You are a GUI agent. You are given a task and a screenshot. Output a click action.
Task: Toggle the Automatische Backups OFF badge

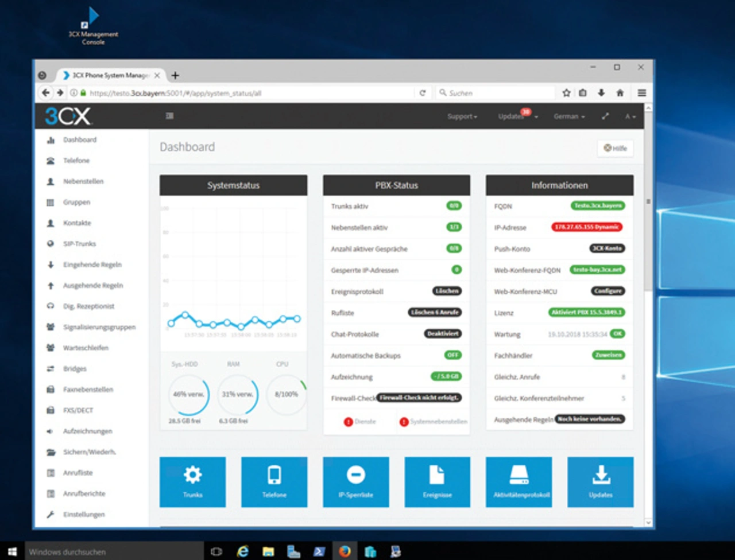point(452,355)
